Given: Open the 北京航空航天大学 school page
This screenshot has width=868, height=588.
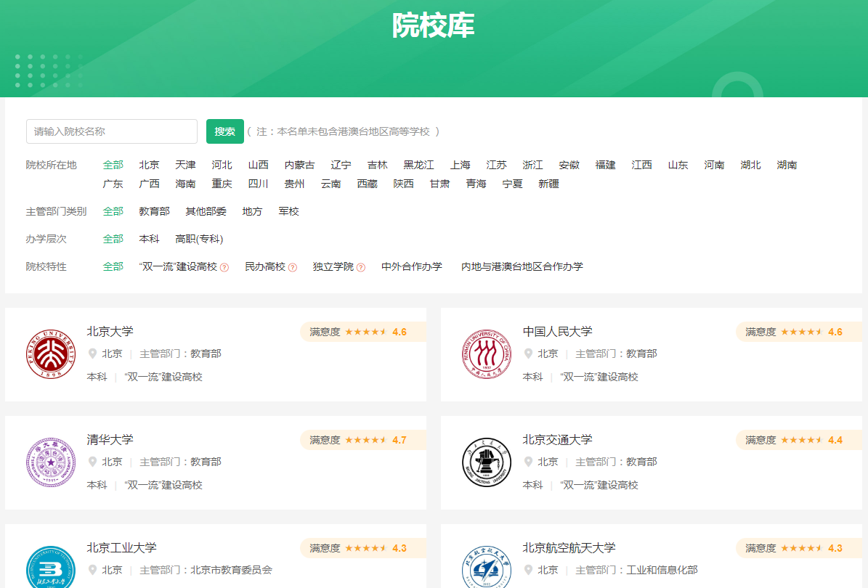Looking at the screenshot, I should pos(569,547).
